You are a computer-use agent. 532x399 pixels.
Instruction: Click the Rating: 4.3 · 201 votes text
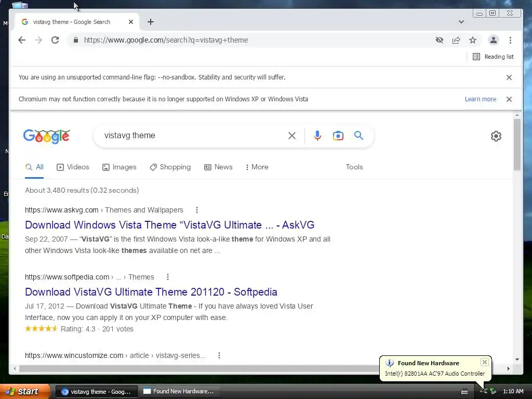[x=97, y=329]
